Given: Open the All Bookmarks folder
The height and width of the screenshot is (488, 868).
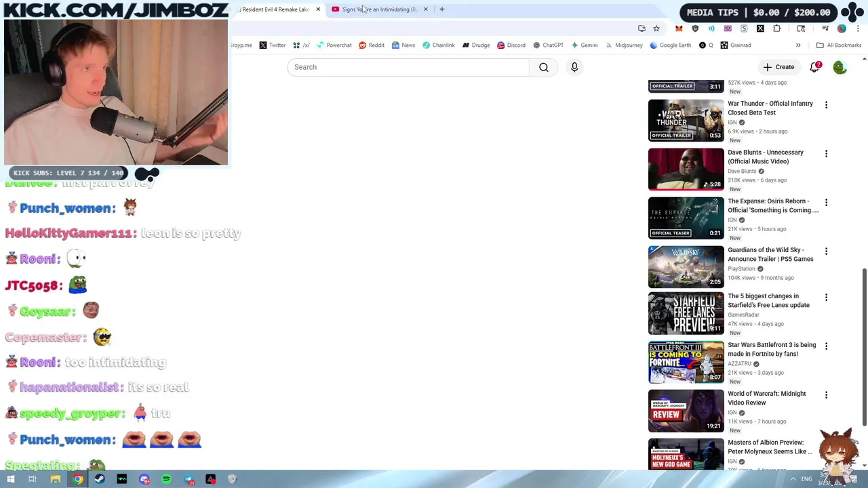Looking at the screenshot, I should tap(839, 45).
